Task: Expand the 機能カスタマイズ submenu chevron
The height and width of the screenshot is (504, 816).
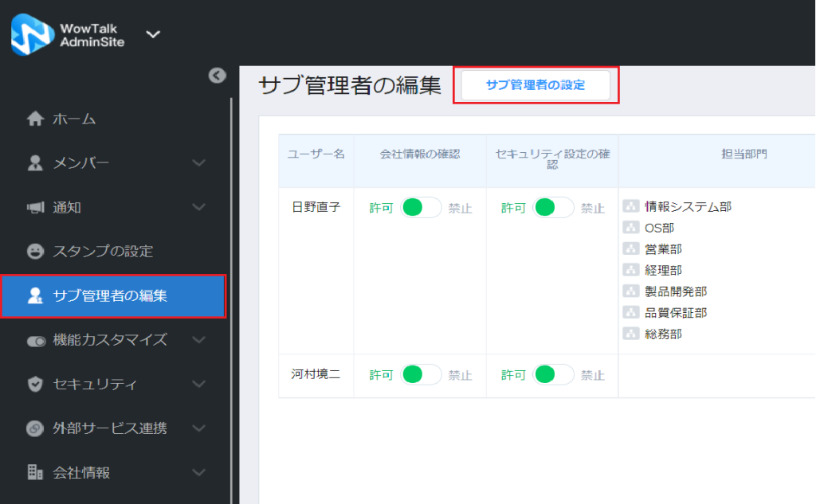Action: click(x=198, y=340)
